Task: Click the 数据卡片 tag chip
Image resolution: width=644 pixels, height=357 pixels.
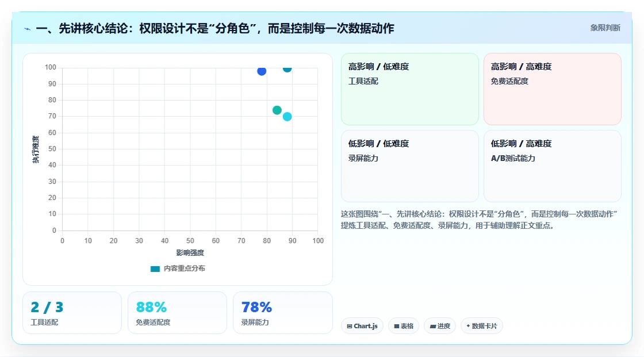Action: 482,326
